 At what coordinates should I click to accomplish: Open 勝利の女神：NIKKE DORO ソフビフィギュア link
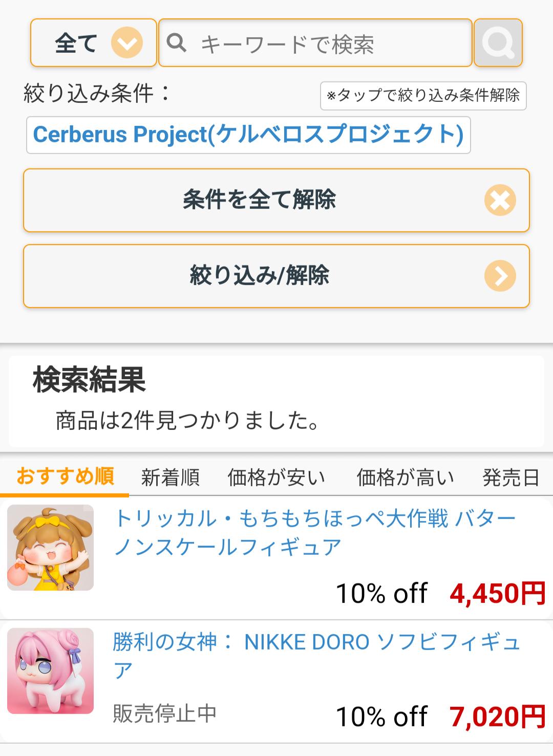[x=316, y=655]
